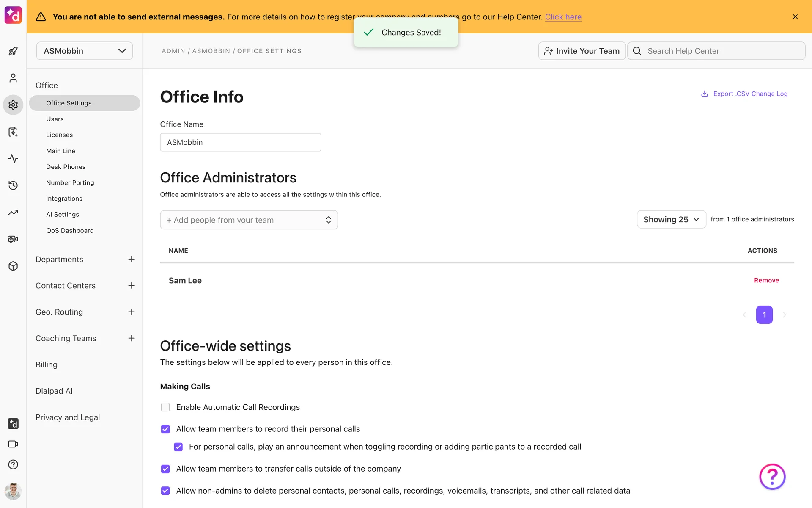Click Invite Your Team button
This screenshot has height=508, width=812.
[x=582, y=51]
